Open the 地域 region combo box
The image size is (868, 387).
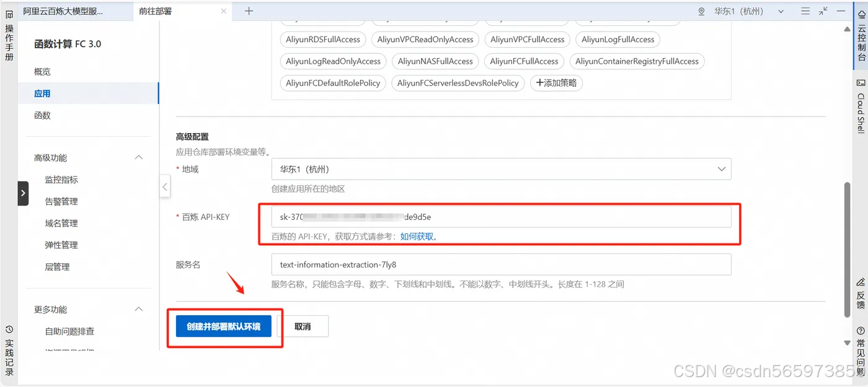tap(501, 169)
